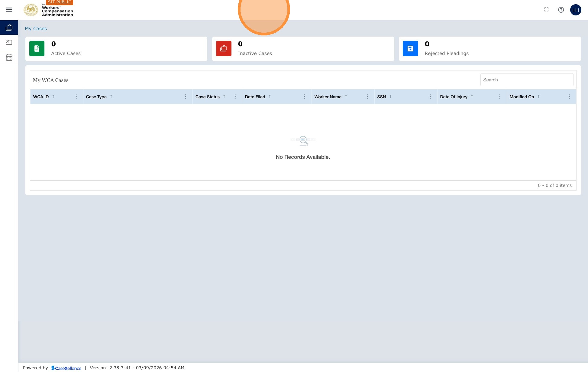Click the SIT-PUBLIC environment badge
This screenshot has width=588, height=372.
pyautogui.click(x=60, y=2)
